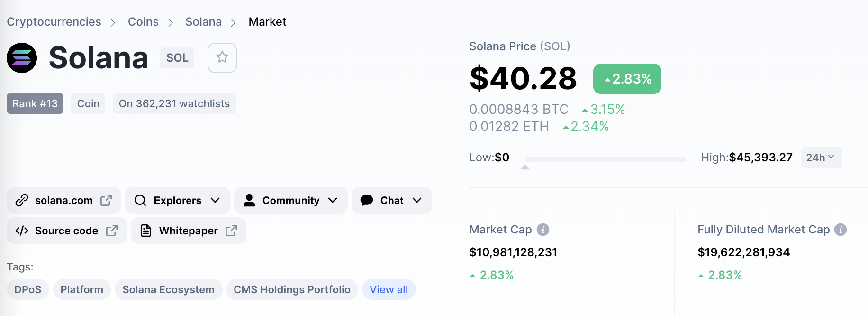The width and height of the screenshot is (868, 316).
Task: Change the 24h time range selector
Action: (821, 158)
